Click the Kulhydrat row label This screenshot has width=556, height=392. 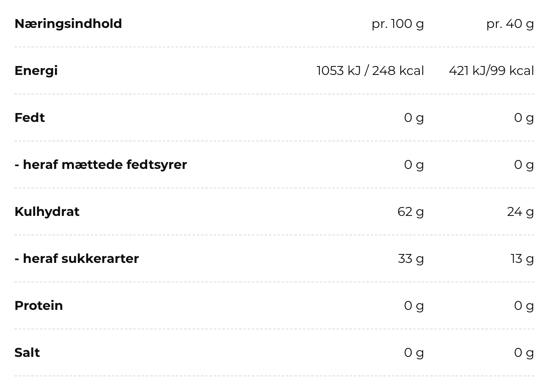point(47,212)
